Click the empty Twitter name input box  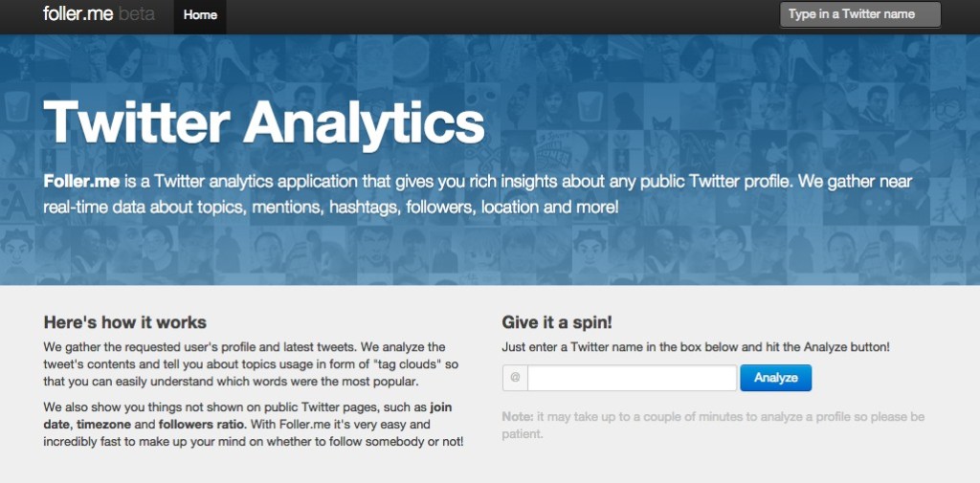(632, 378)
